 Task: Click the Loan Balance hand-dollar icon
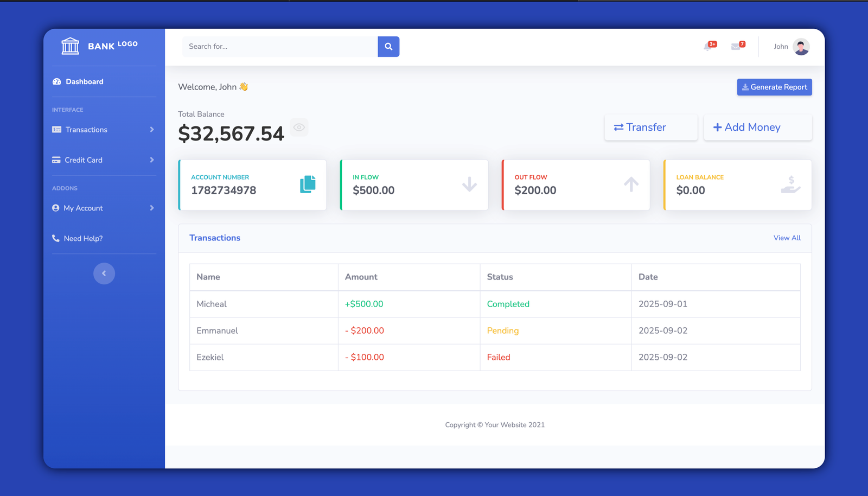click(x=790, y=185)
